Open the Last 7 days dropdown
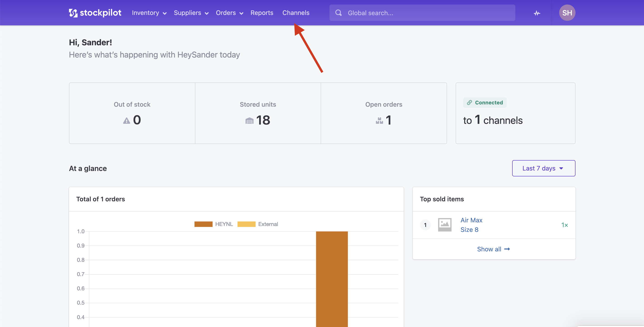644x327 pixels. [544, 168]
